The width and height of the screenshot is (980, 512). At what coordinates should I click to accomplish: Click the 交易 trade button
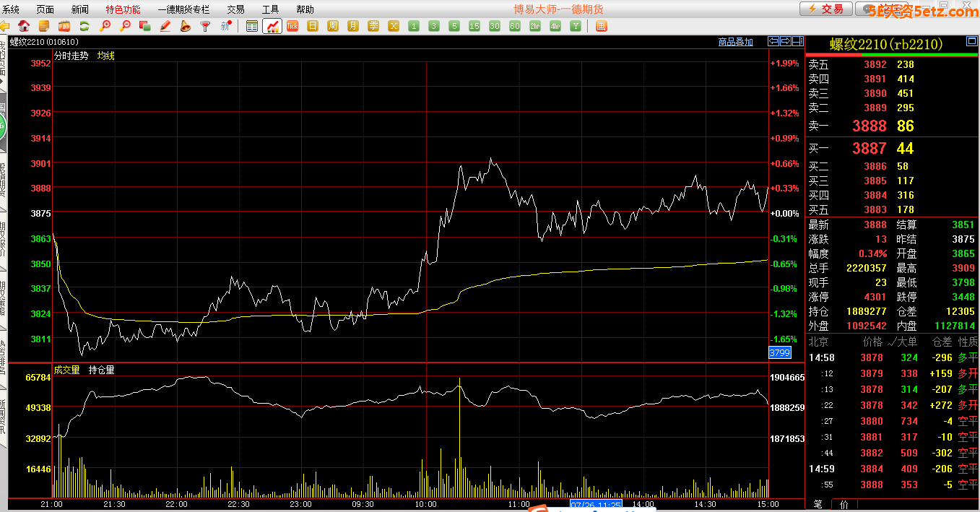click(x=825, y=9)
